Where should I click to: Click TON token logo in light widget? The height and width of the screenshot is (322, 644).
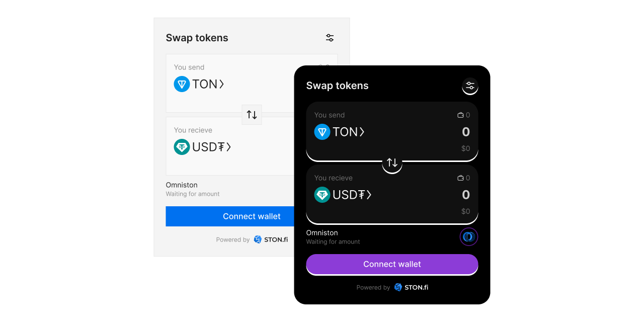tap(182, 84)
